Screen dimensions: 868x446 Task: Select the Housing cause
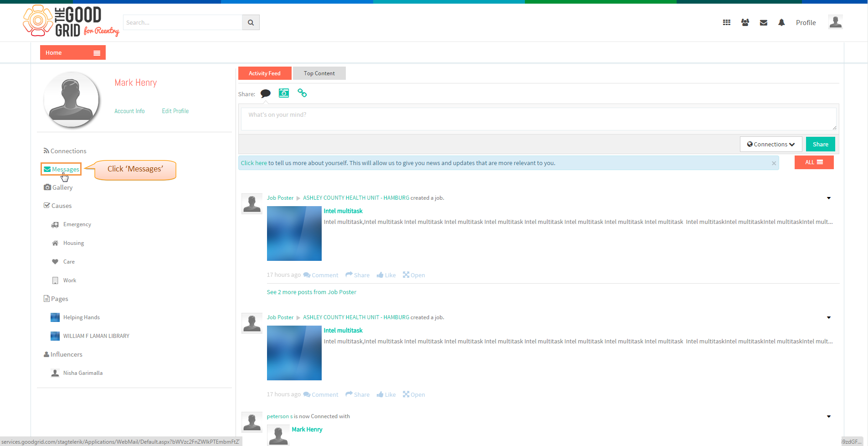click(68, 243)
